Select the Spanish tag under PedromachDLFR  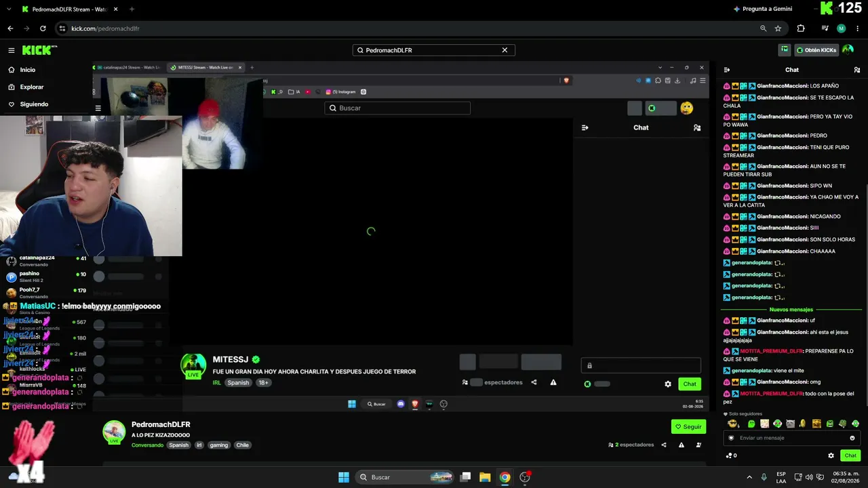[x=178, y=445]
